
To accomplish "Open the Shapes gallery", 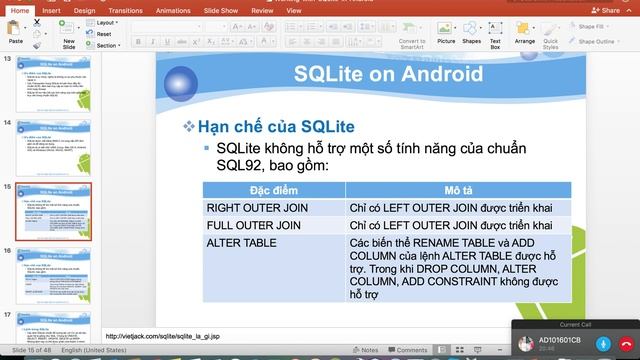I will pyautogui.click(x=471, y=33).
